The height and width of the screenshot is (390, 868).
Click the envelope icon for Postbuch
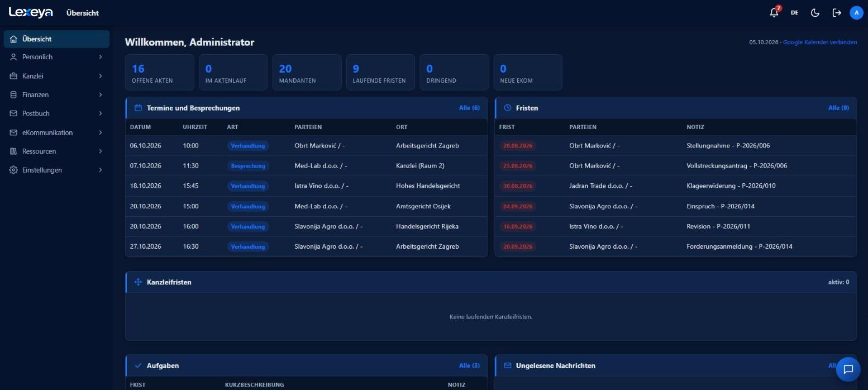click(14, 113)
